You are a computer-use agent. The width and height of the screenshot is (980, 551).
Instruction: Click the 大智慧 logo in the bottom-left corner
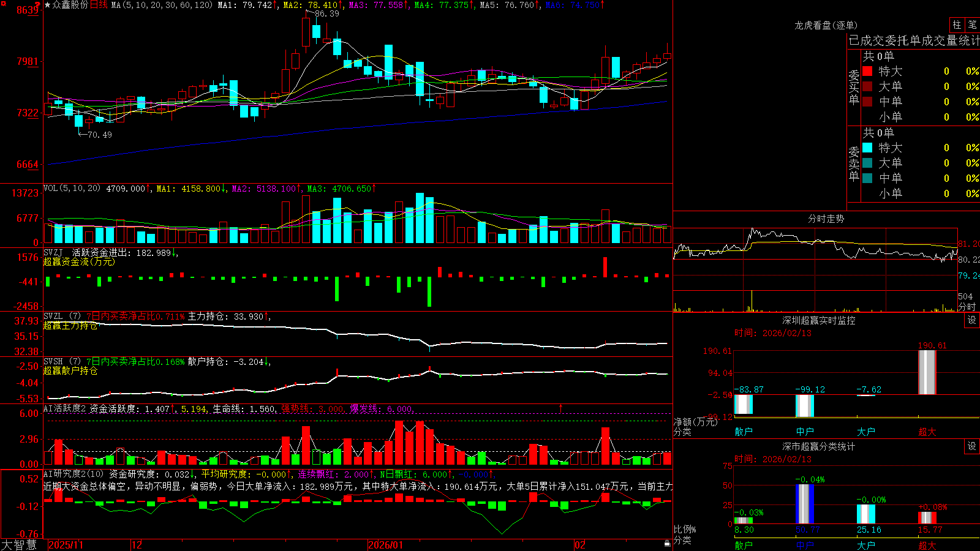coord(19,544)
